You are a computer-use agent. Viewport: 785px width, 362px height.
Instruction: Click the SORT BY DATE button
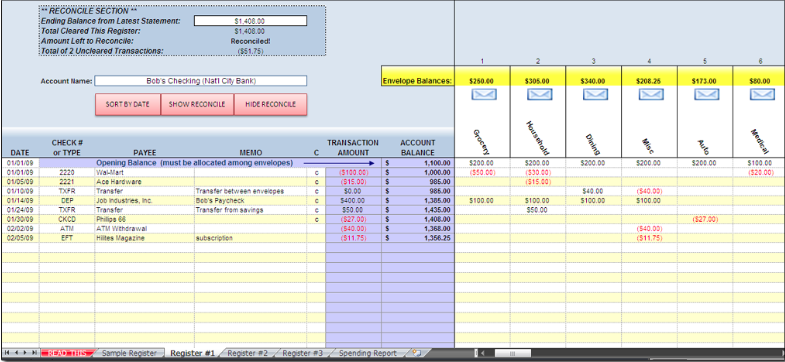coord(128,105)
